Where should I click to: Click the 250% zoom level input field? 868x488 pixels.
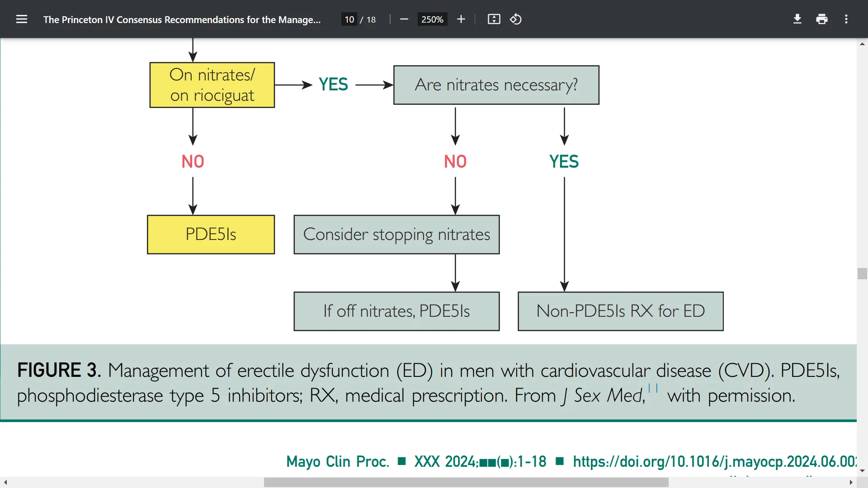coord(432,19)
